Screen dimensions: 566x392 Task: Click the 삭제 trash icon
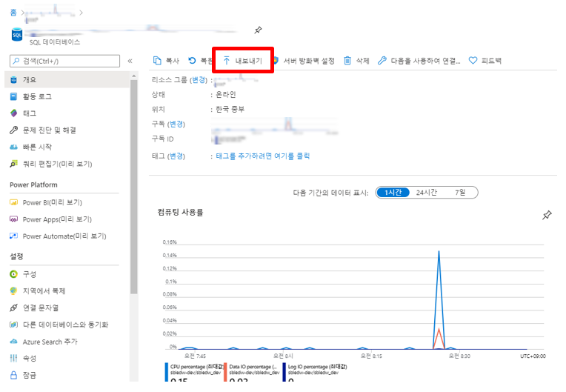click(x=347, y=61)
